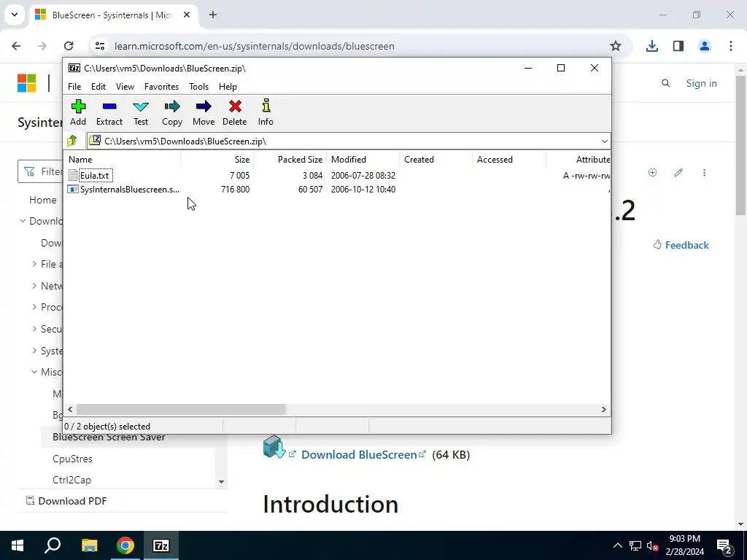The image size is (747, 560).
Task: Sort by the Packed Size column header
Action: pyautogui.click(x=290, y=160)
